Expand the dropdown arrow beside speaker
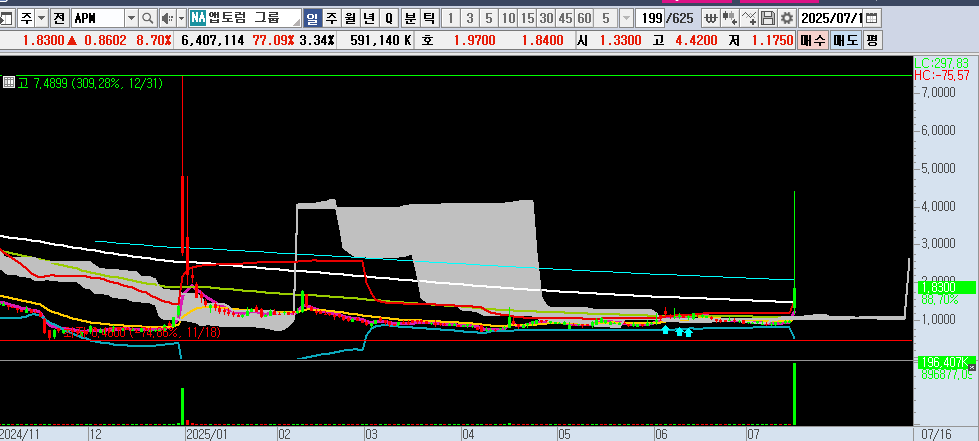The height and width of the screenshot is (441, 979). pyautogui.click(x=181, y=18)
